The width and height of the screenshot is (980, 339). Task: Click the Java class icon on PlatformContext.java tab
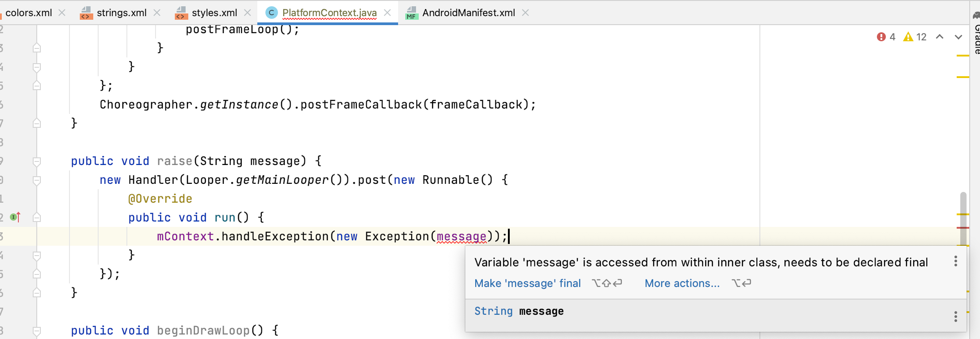click(x=272, y=13)
